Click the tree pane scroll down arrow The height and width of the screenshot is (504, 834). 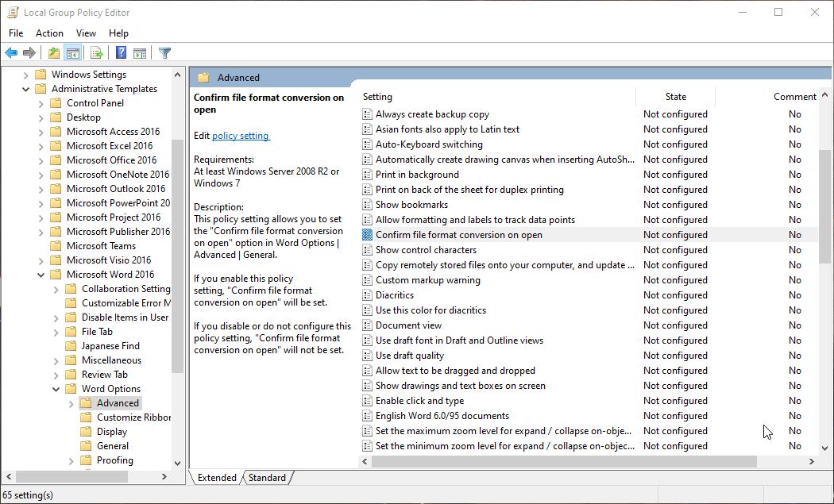coord(178,463)
